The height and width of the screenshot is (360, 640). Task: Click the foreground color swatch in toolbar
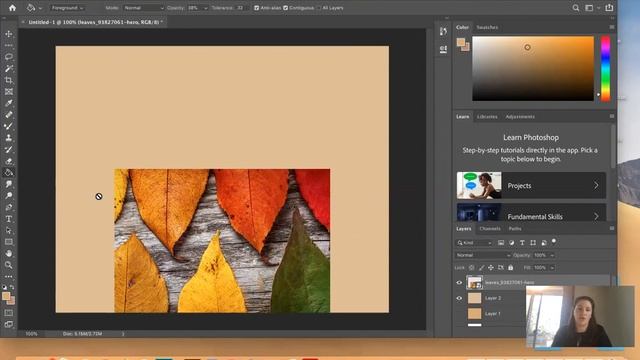click(x=6, y=296)
